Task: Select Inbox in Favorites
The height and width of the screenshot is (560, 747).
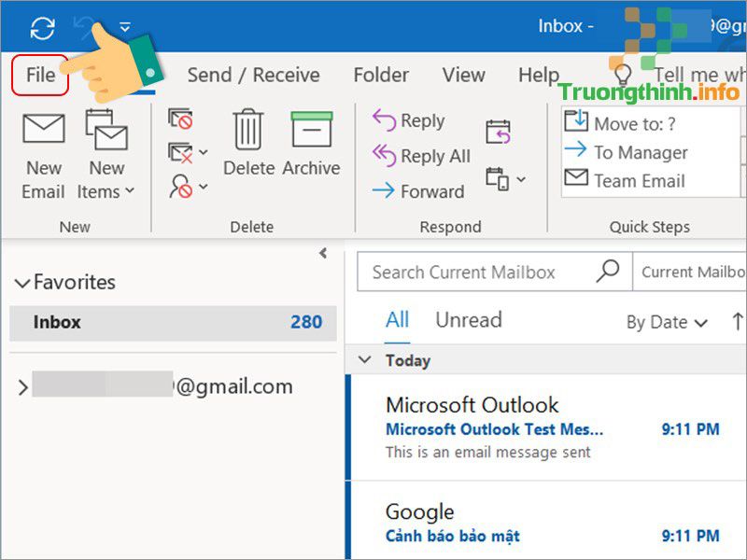Action: [x=173, y=323]
